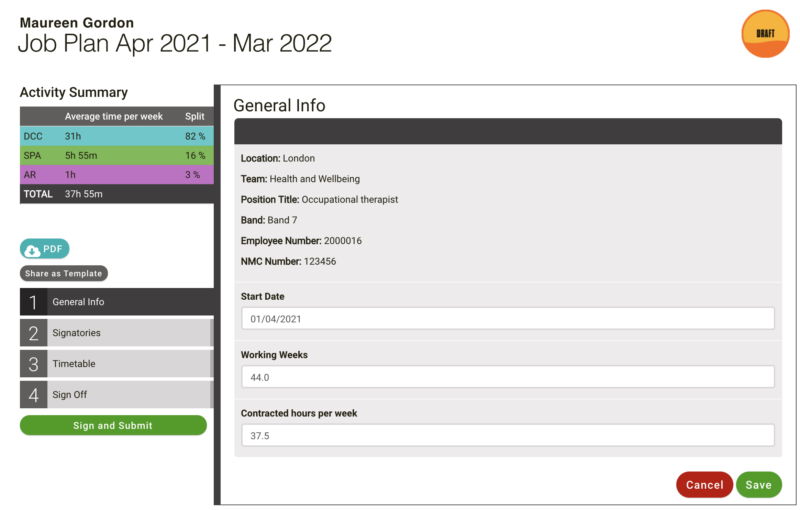This screenshot has height=510, width=800.
Task: Select the DCC row in Activity Summary
Action: 116,136
